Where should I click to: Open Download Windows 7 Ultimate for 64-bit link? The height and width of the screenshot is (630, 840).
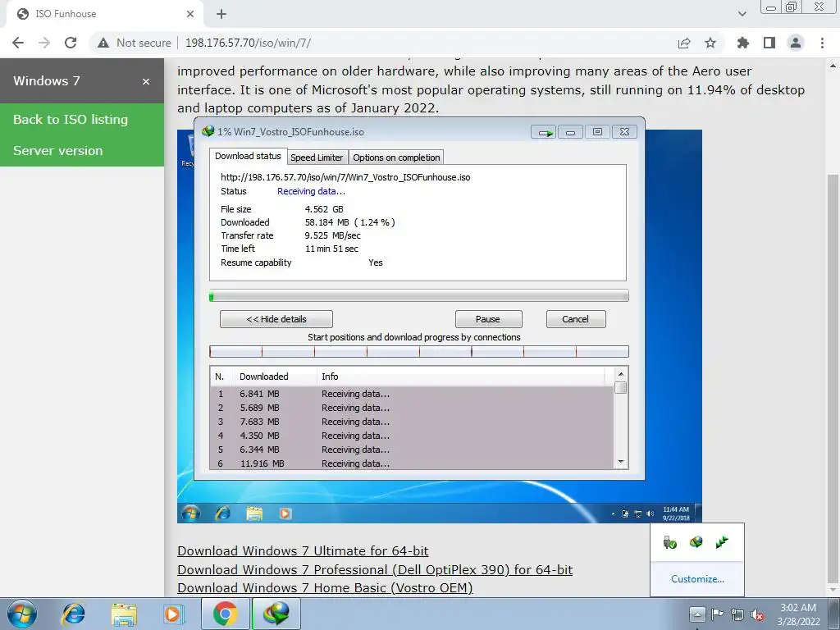pyautogui.click(x=303, y=550)
